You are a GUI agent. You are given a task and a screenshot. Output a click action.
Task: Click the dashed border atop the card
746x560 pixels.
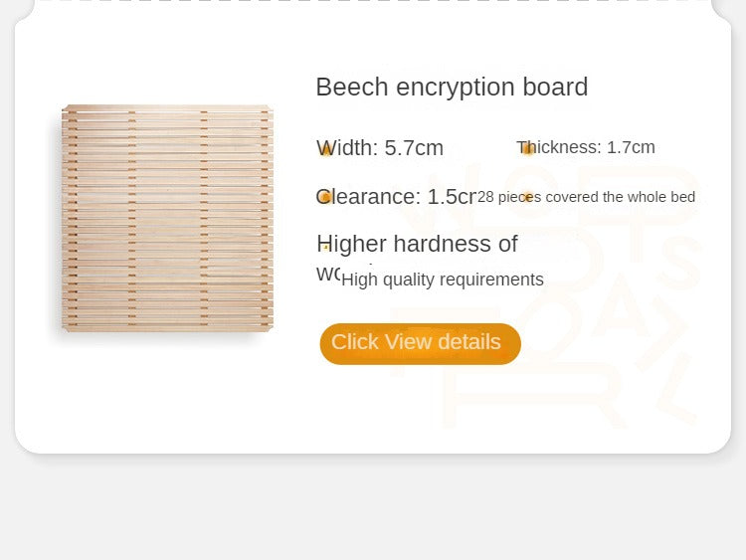click(x=373, y=2)
